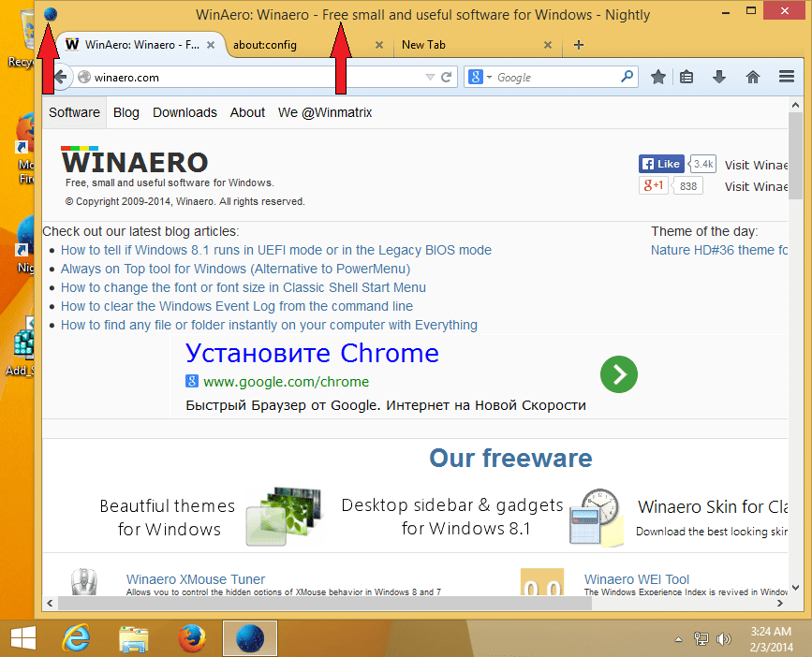Viewport: 812px width, 657px height.
Task: Click horizontal scrollbar right arrow
Action: coord(780,603)
